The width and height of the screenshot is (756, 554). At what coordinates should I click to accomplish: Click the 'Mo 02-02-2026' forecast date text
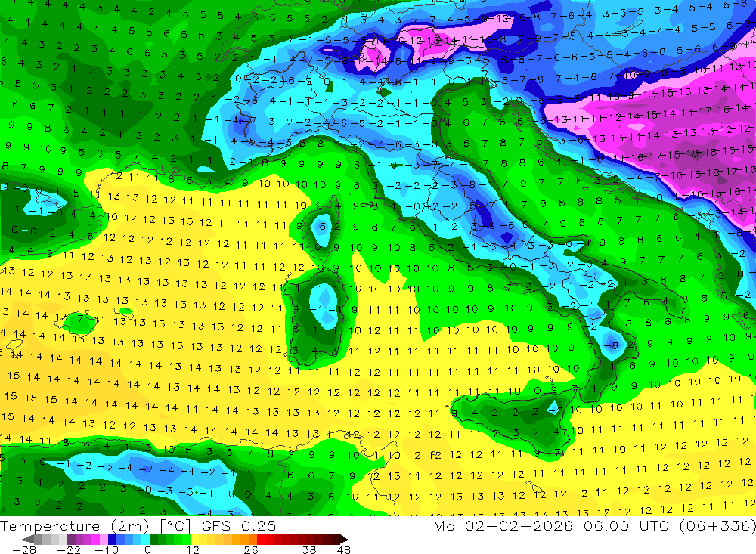coord(503,525)
